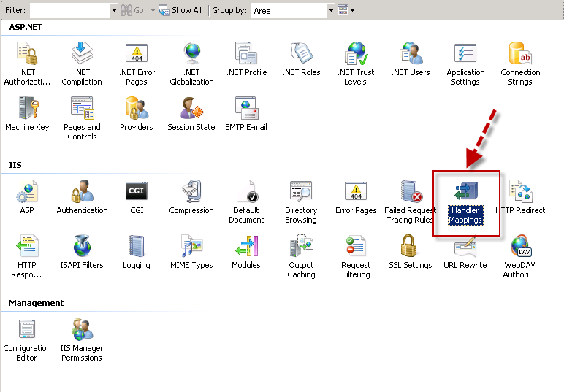Screen dimensions: 564x392
Task: Open Request Filtering feature
Action: tap(356, 256)
